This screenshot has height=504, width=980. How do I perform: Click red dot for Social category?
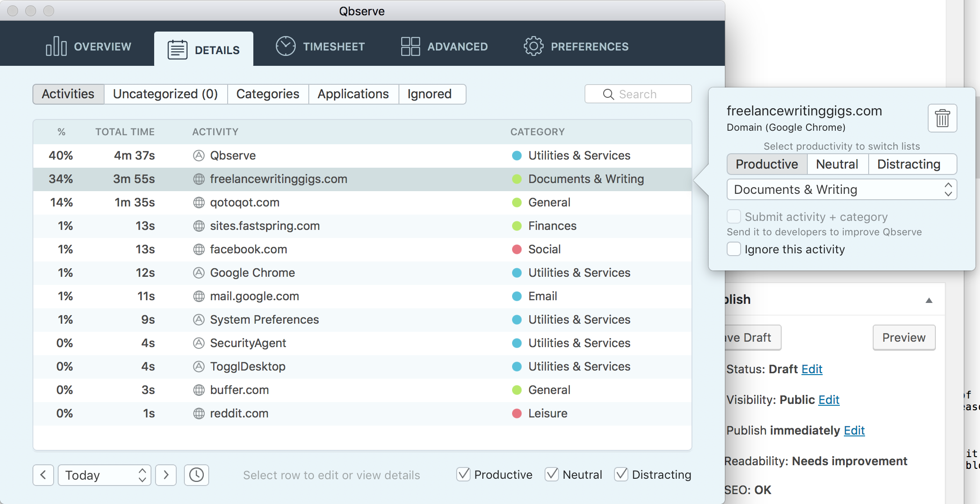pos(517,249)
